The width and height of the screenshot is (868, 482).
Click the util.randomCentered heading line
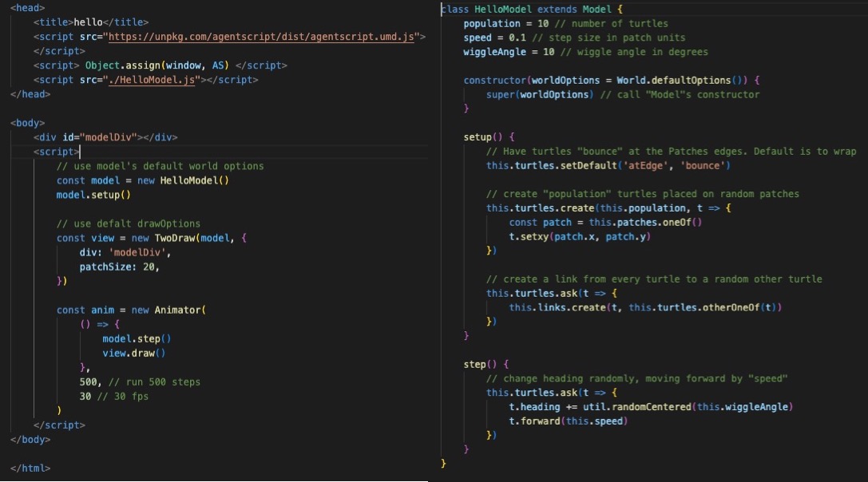(650, 406)
